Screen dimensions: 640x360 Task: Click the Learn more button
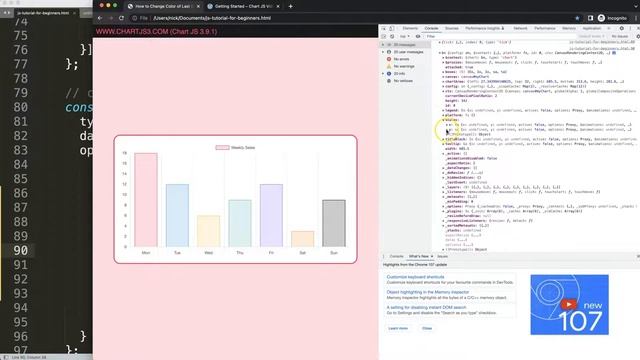(398, 328)
